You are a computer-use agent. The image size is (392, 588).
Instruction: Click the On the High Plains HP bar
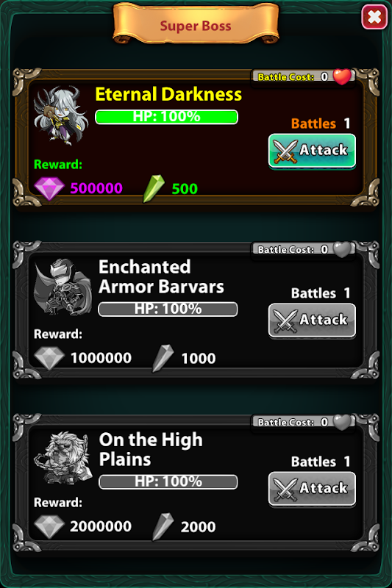click(168, 482)
